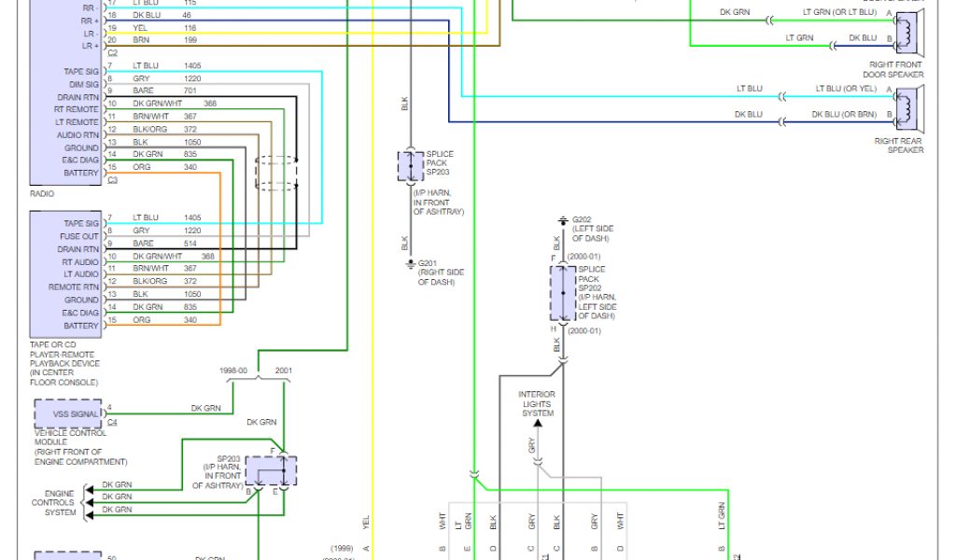Click the REMOTE RTN pin label
956x560 pixels.
pyautogui.click(x=73, y=287)
